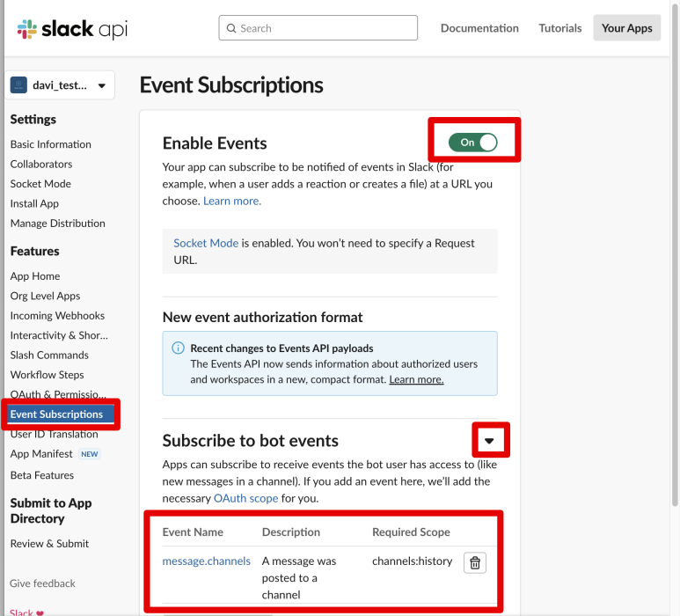680x616 pixels.
Task: Open the Documentation page
Action: pos(479,28)
